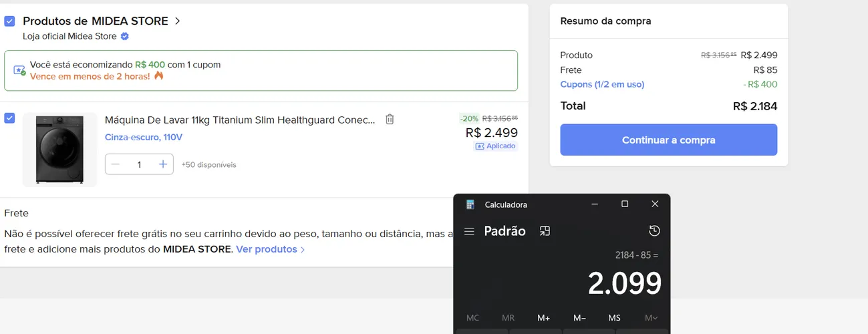Click the Calculadora app icon in title bar

(x=470, y=204)
